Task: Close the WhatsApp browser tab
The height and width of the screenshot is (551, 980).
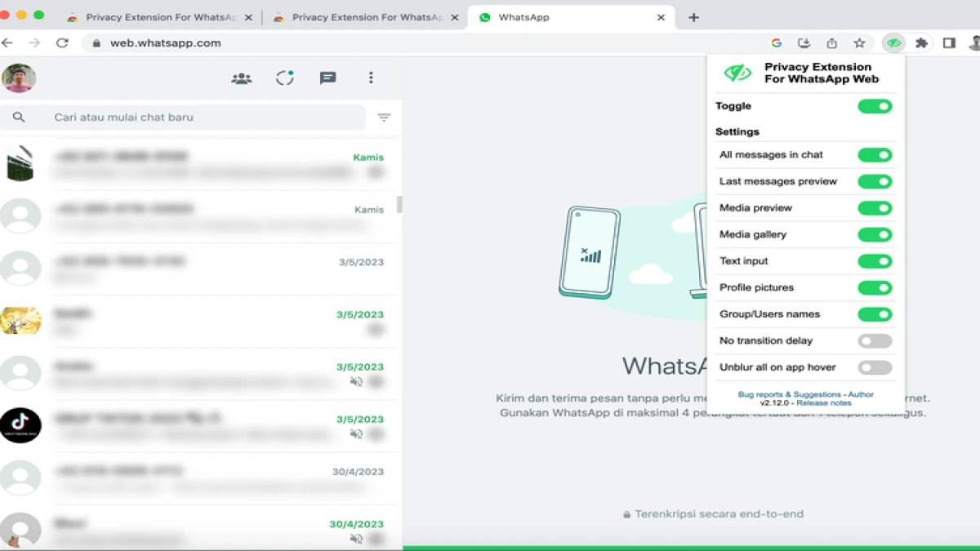Action: (x=661, y=17)
